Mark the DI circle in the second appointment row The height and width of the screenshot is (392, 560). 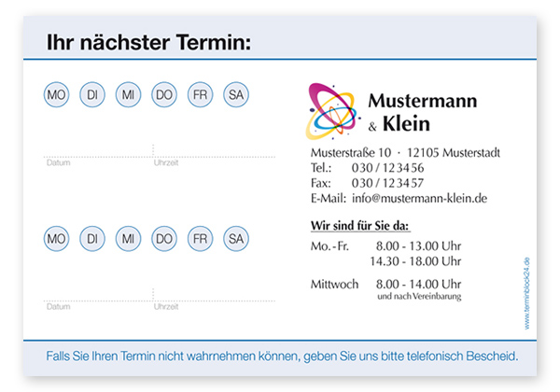[x=92, y=240]
